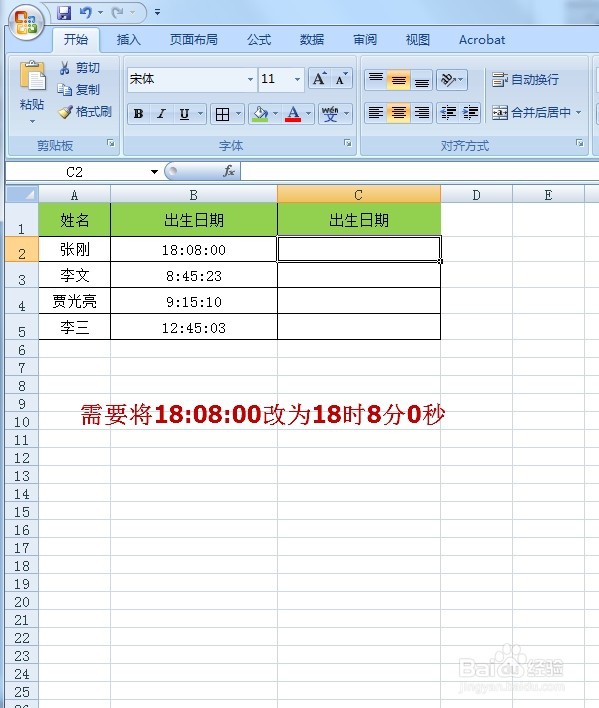Expand the Paste options arrow
Screen dimensions: 599x708
click(x=32, y=121)
